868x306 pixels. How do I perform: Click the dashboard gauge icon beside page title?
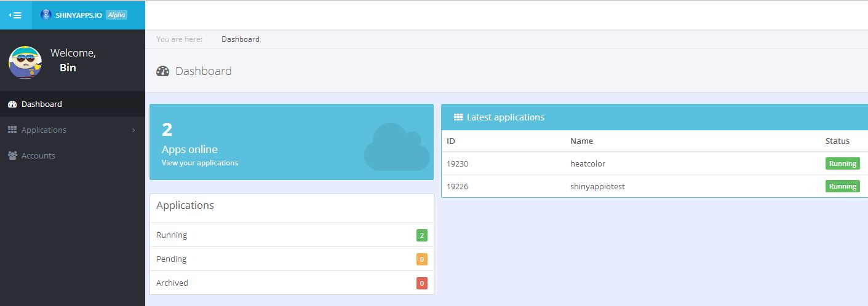pos(162,71)
